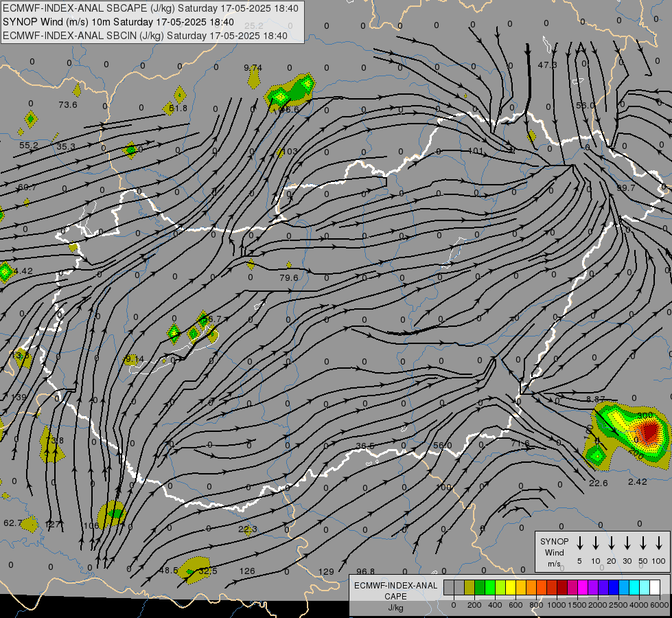
Task: Click the map value 62.7
Action: click(x=13, y=523)
